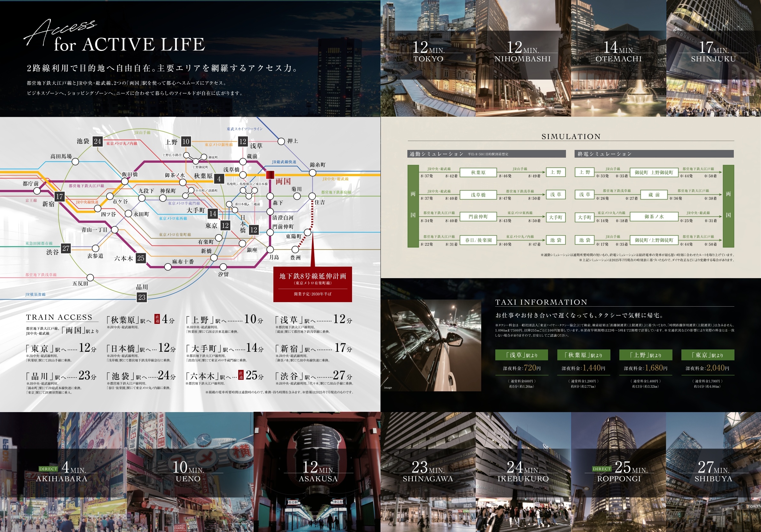Select the 通勤シミュレーション header bar
This screenshot has width=761, height=532.
(x=486, y=154)
